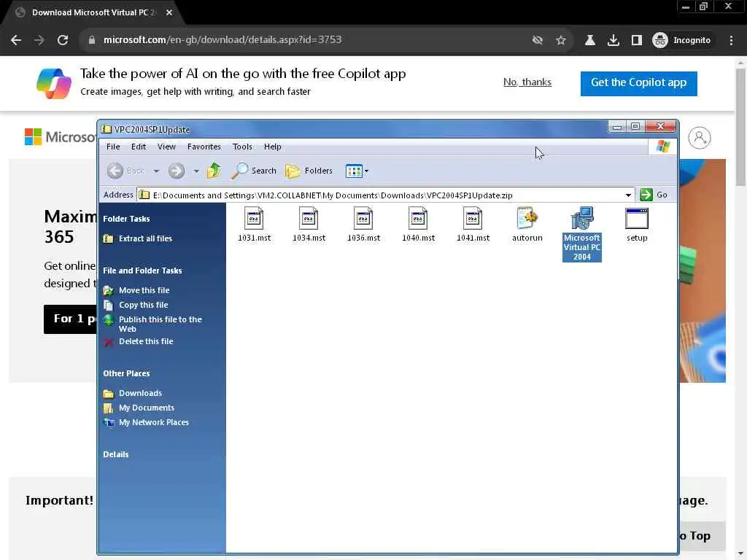Screen dimensions: 747x560
Task: Click Delete this file task
Action: (x=146, y=341)
